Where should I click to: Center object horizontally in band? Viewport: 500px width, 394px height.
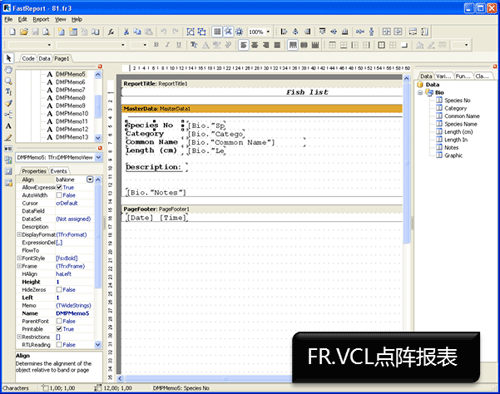(386, 32)
